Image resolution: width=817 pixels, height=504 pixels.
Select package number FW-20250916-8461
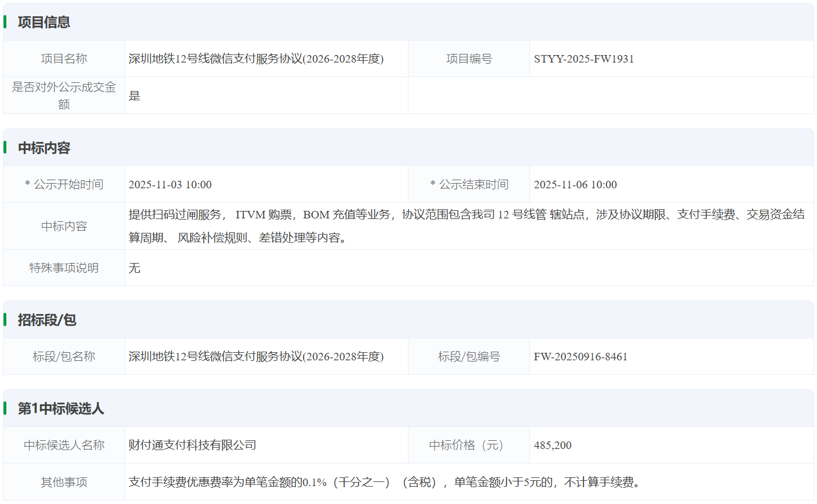tap(580, 356)
